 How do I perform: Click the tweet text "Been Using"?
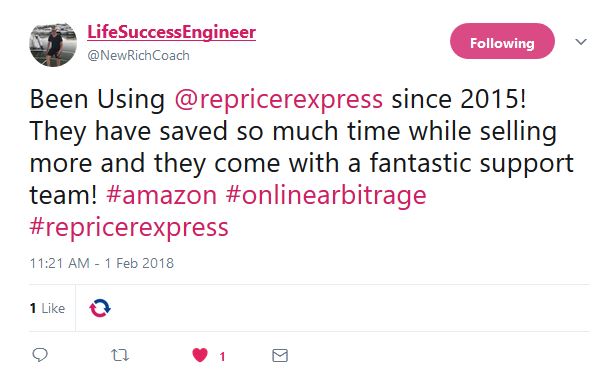(97, 99)
